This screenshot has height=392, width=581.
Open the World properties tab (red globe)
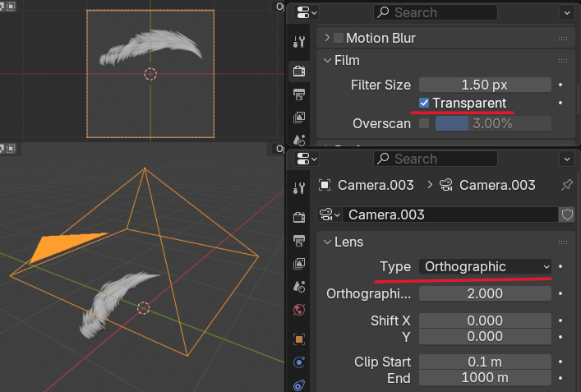pos(299,311)
